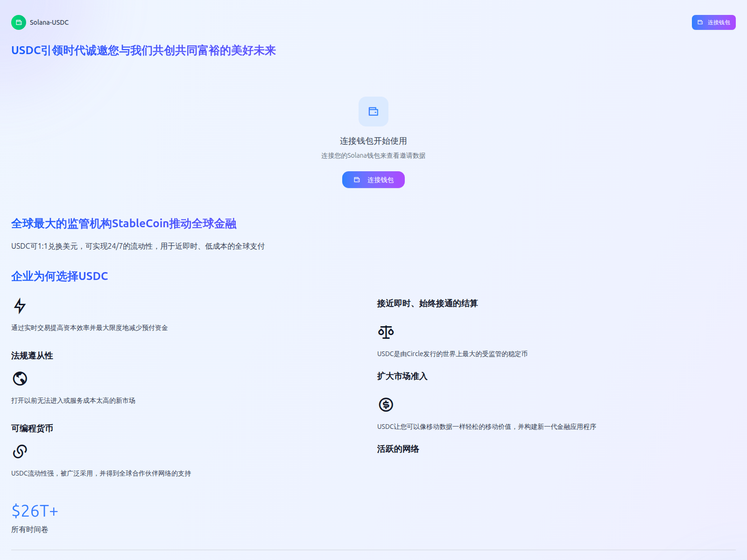Image resolution: width=747 pixels, height=560 pixels.
Task: Click the label 所有时间卷
Action: point(30,529)
